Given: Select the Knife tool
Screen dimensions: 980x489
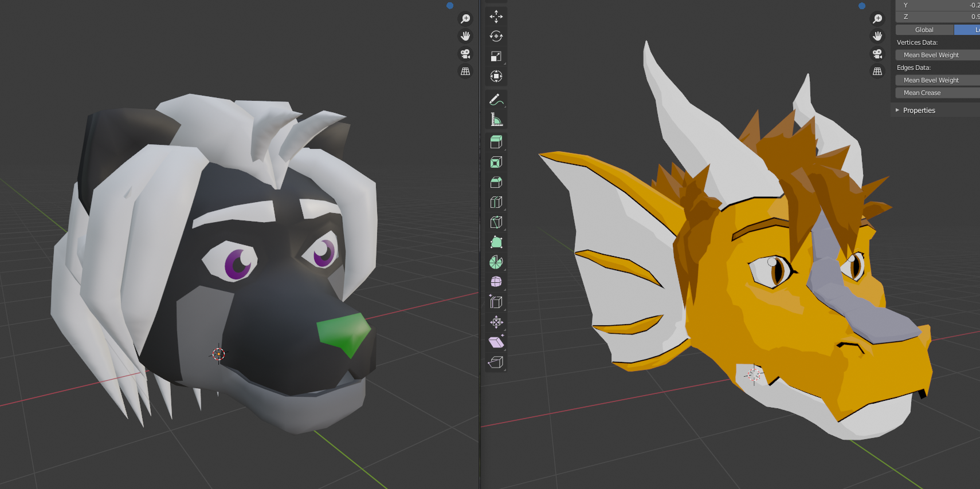Looking at the screenshot, I should [x=496, y=222].
